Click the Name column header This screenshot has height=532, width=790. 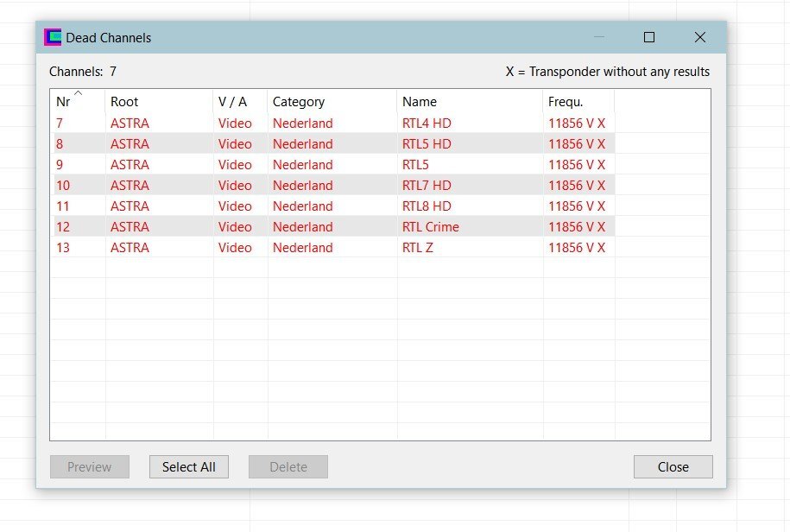point(470,101)
